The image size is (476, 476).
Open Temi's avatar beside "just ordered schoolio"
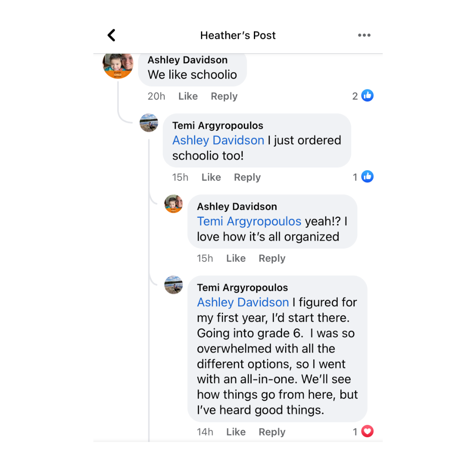pyautogui.click(x=149, y=123)
